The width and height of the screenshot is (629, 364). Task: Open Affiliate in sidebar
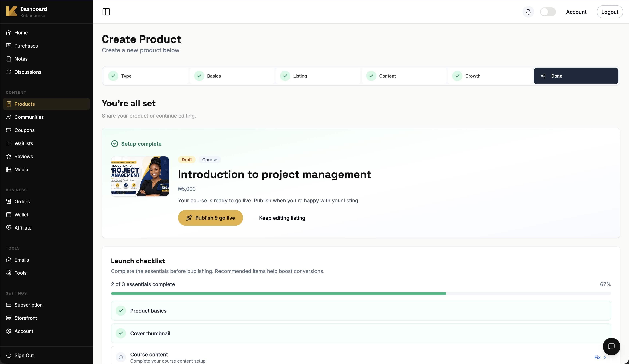click(46, 228)
